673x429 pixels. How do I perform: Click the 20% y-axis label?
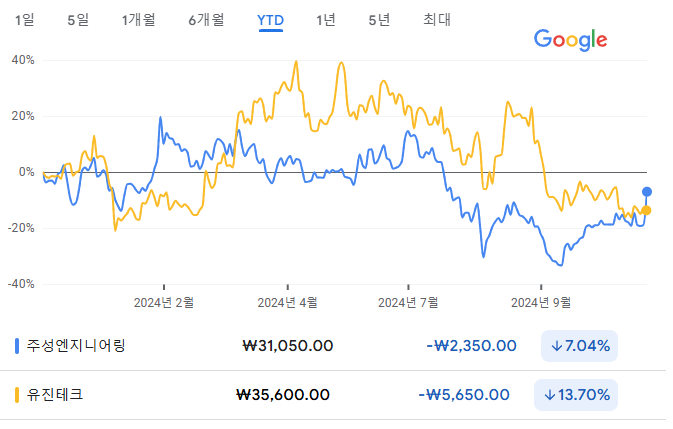point(23,116)
